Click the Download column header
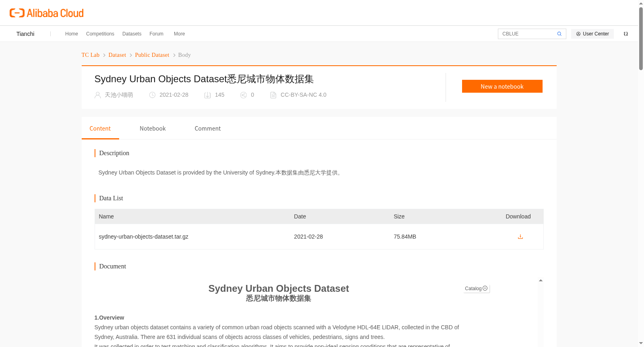Image resolution: width=644 pixels, height=347 pixels. 518,216
